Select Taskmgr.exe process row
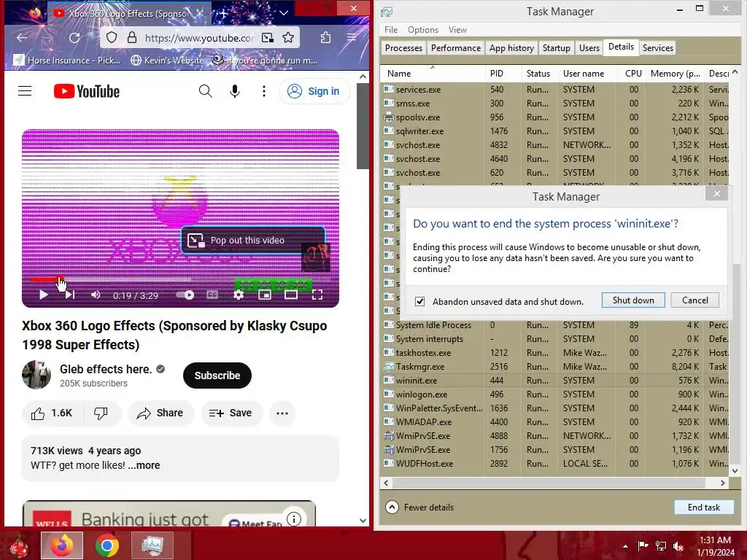747x560 pixels. pyautogui.click(x=555, y=367)
